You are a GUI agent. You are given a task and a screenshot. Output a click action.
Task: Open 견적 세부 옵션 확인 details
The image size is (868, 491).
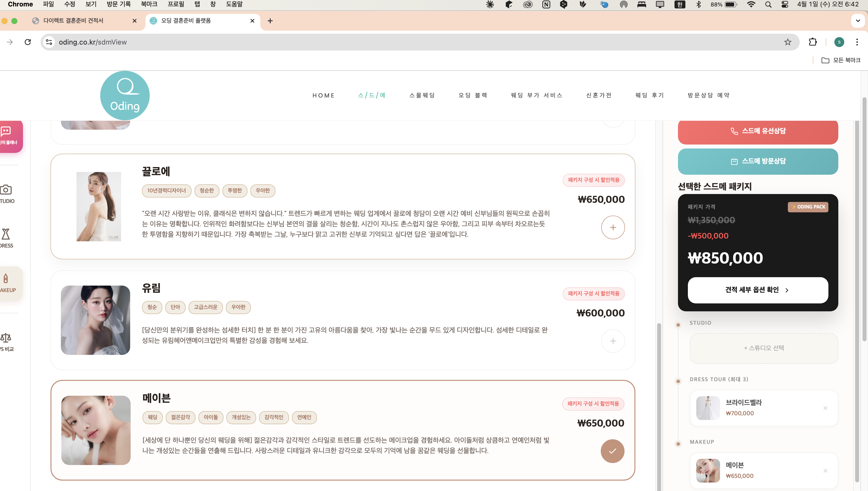[x=757, y=290]
